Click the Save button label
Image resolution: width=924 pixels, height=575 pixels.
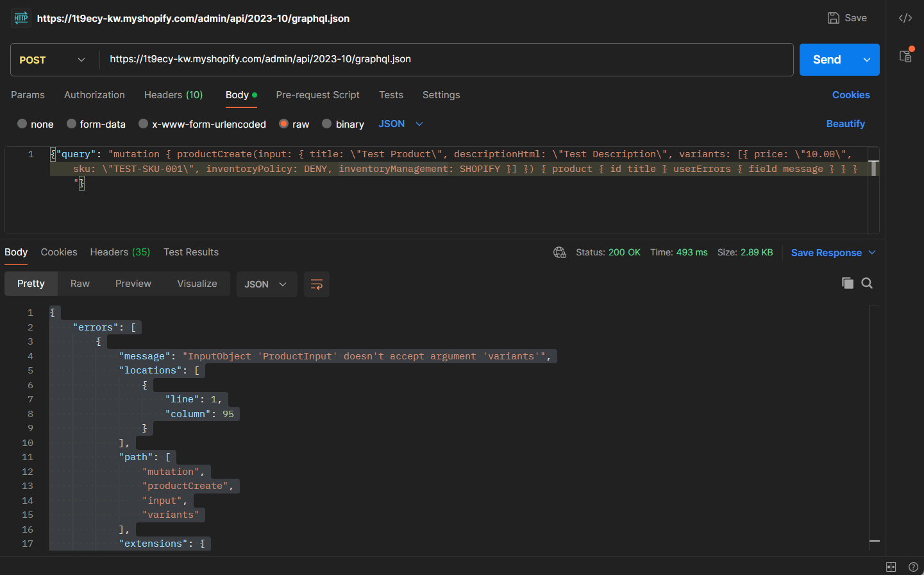(855, 18)
